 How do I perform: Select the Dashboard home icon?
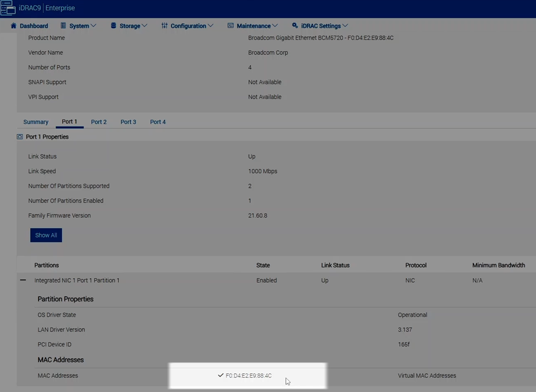pos(15,25)
